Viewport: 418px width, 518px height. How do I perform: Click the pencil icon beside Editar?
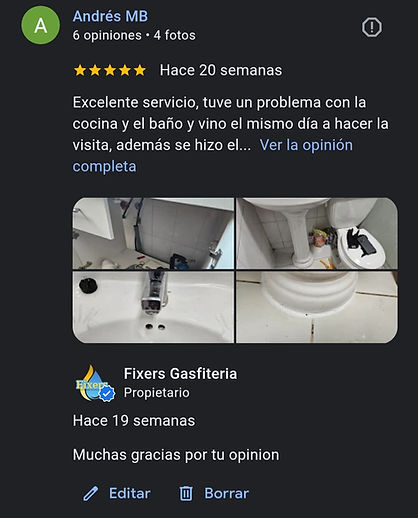click(91, 493)
